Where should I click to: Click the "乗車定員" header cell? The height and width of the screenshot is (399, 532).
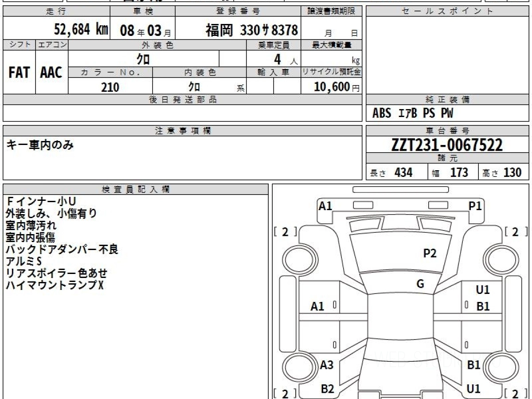(x=274, y=45)
